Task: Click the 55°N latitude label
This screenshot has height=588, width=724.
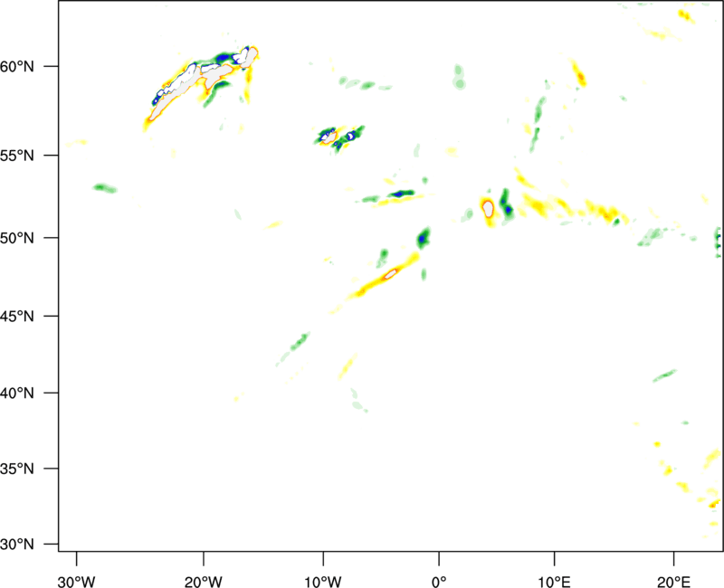Action: (17, 156)
